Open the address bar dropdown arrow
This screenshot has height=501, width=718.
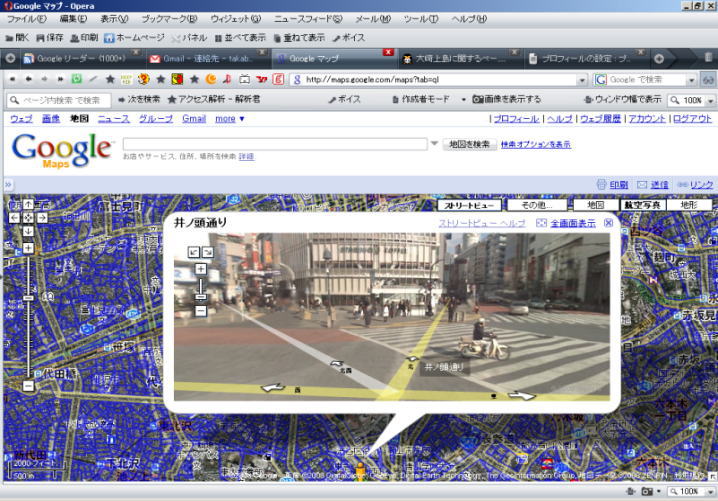point(582,80)
